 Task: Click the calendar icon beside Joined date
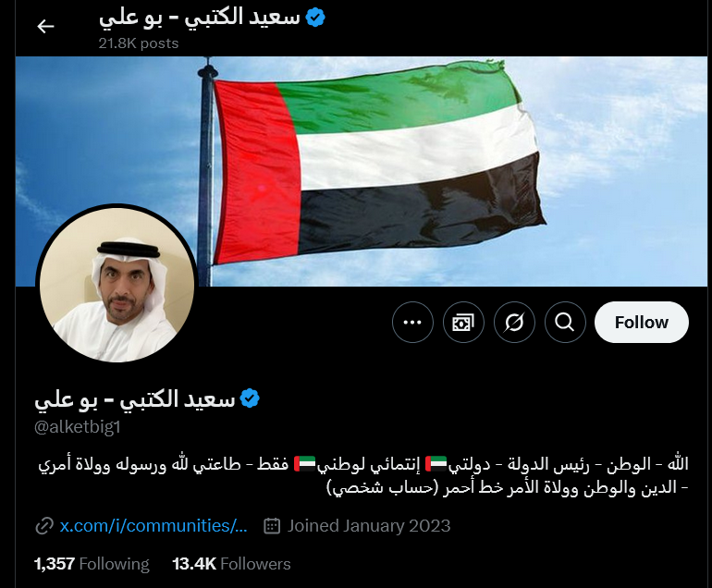pyautogui.click(x=272, y=526)
